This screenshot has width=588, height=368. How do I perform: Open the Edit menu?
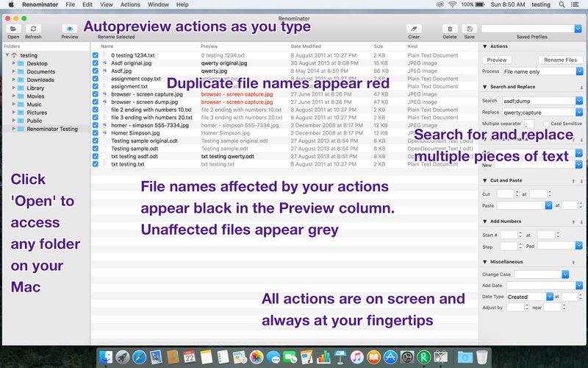click(87, 4)
